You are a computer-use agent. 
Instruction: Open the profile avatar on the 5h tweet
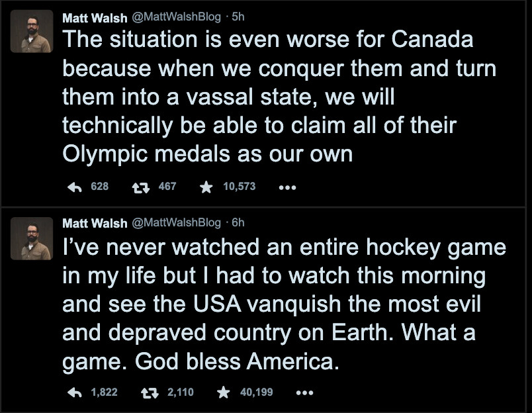pyautogui.click(x=32, y=31)
